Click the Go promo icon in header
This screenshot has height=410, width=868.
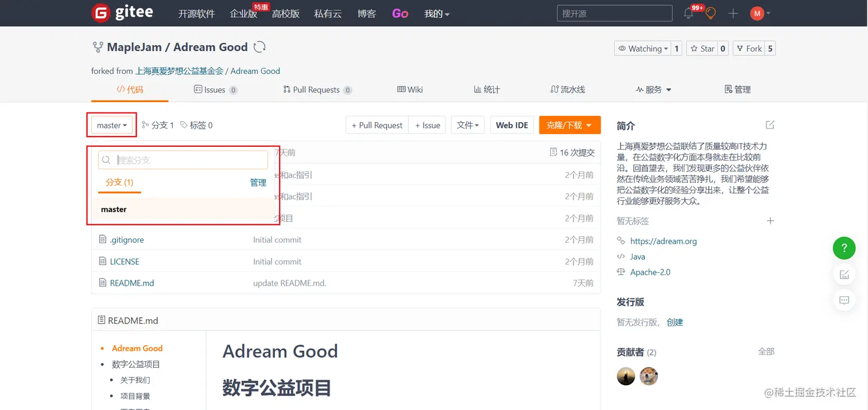400,13
